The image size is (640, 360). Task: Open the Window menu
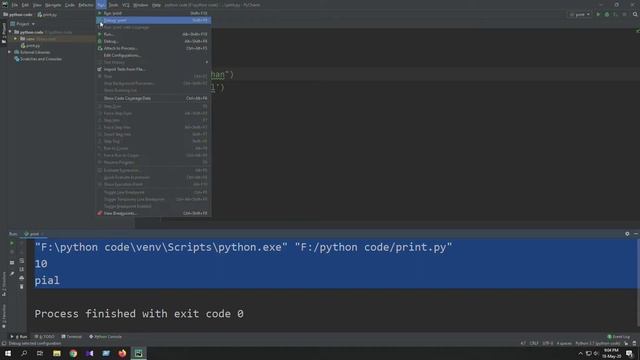(x=141, y=5)
